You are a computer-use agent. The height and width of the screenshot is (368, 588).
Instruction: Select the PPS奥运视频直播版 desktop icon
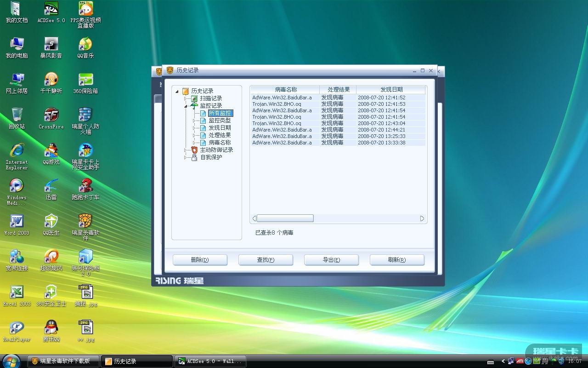click(85, 15)
